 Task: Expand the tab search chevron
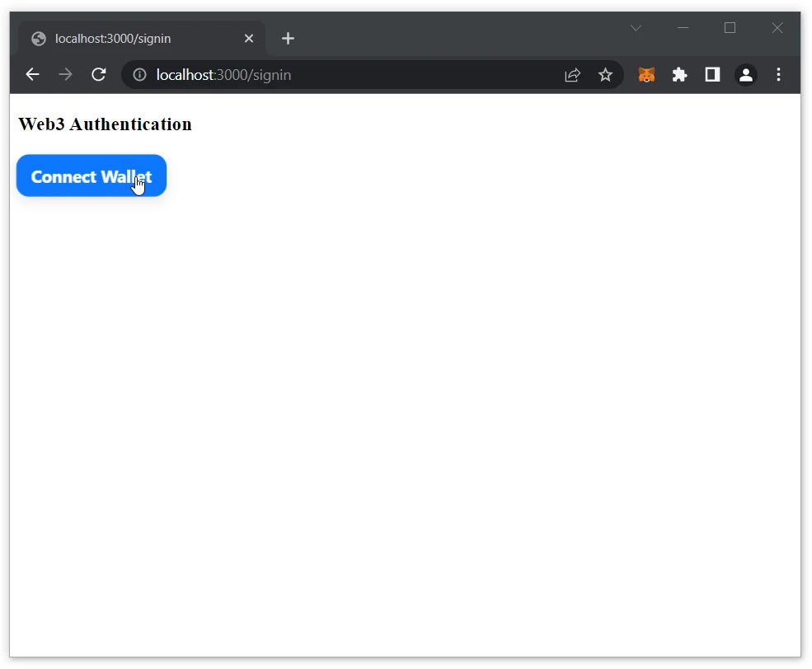tap(636, 28)
